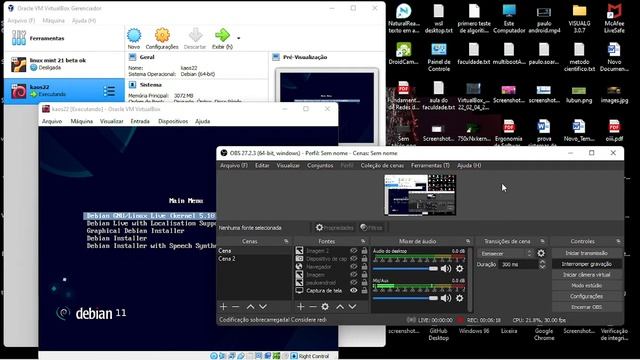This screenshot has width=640, height=360.
Task: Click Interromper gravação in OBS
Action: 587,264
